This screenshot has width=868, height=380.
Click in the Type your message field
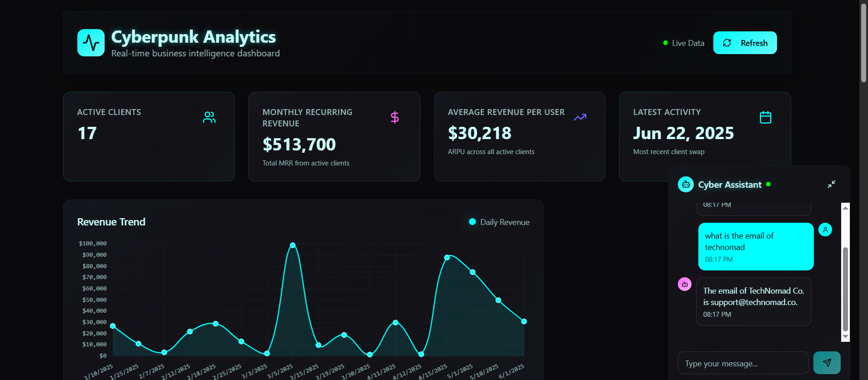pos(742,363)
